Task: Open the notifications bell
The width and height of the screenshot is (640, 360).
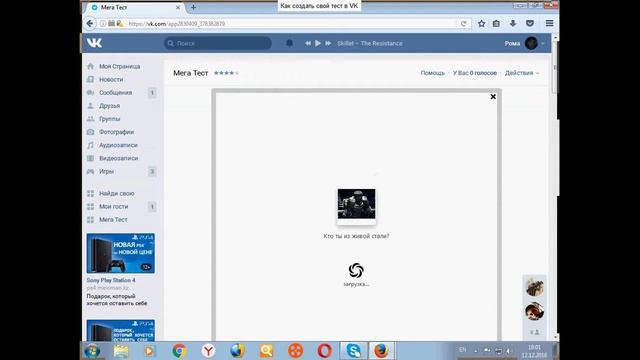Action: click(x=289, y=43)
